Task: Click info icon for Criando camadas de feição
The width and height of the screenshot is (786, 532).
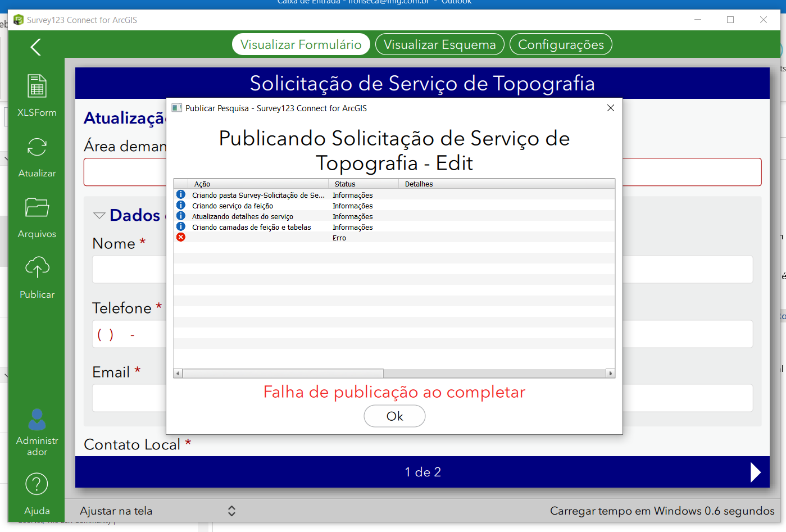Action: pyautogui.click(x=181, y=227)
